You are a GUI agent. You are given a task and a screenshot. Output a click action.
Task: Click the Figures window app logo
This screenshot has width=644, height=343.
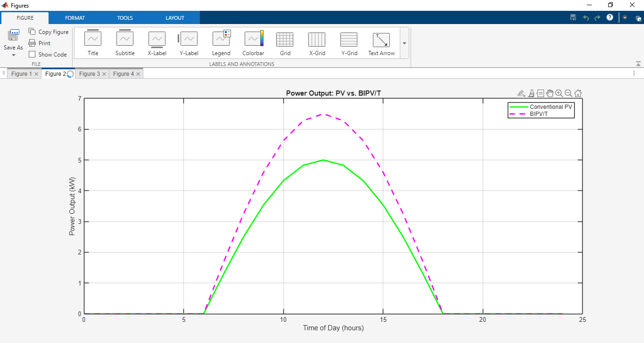(x=5, y=5)
